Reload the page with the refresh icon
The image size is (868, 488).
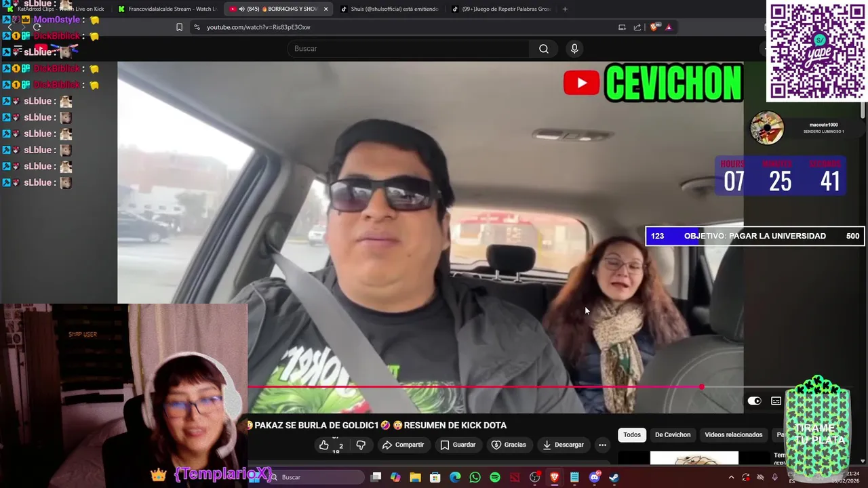[37, 27]
